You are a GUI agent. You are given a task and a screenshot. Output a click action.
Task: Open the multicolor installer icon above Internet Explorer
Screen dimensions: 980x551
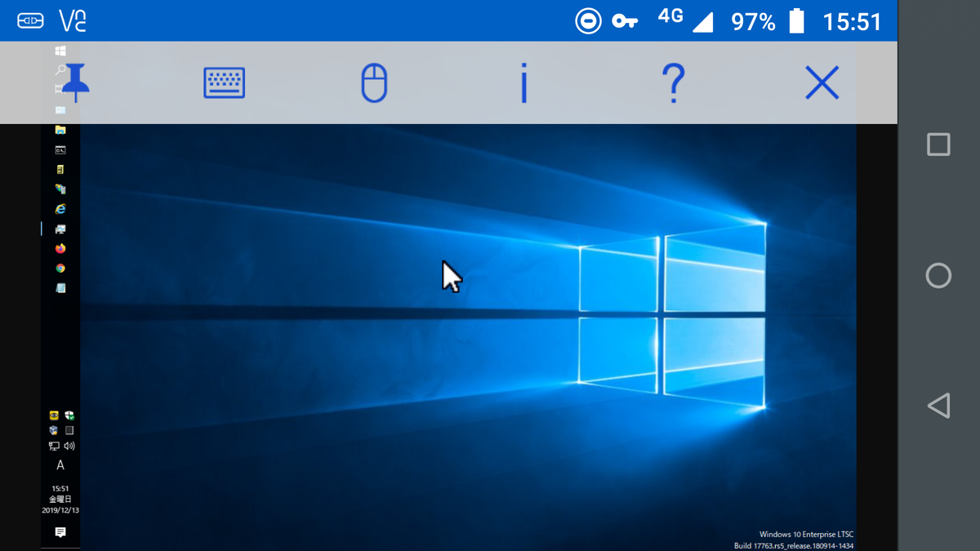pos(60,189)
